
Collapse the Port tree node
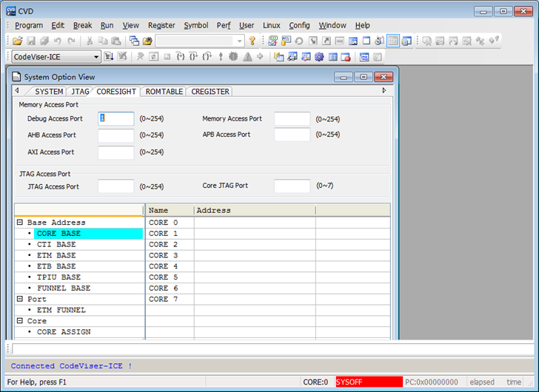[20, 299]
